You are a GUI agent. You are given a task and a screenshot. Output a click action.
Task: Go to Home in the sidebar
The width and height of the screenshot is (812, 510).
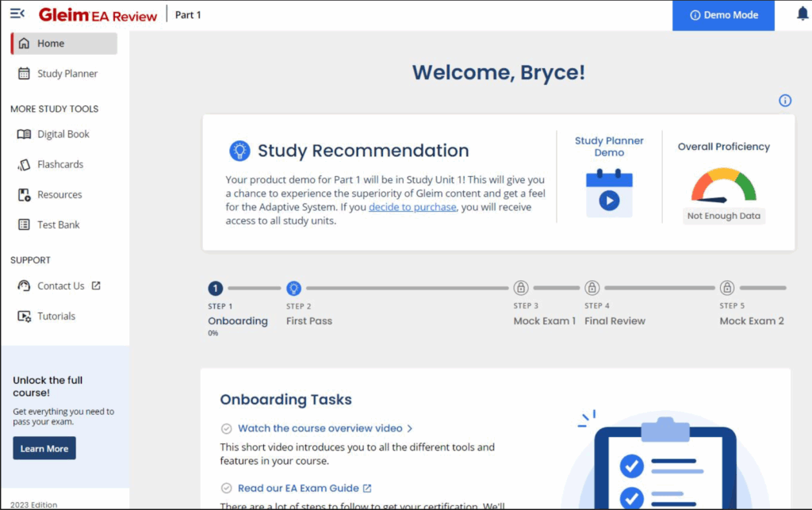pos(64,44)
